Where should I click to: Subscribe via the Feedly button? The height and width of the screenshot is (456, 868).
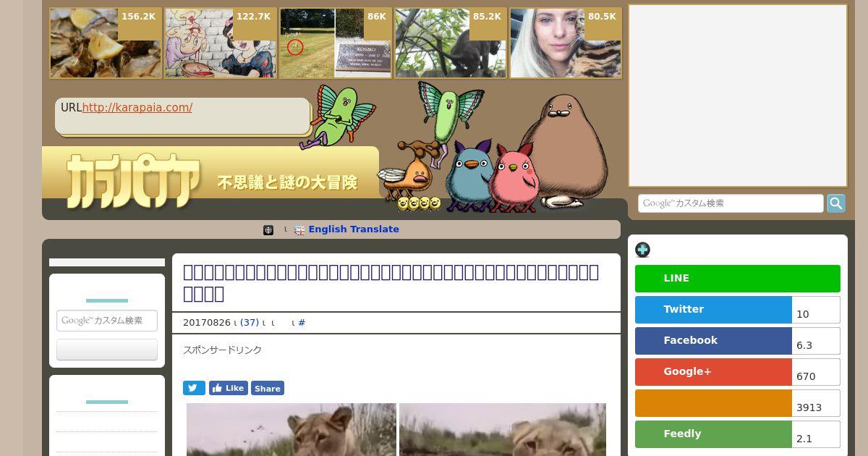coord(713,434)
